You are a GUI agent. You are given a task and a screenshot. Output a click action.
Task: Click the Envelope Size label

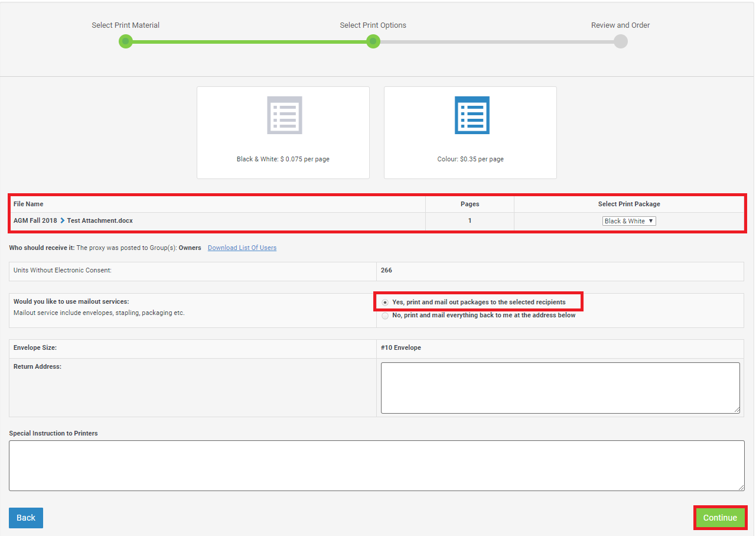click(x=35, y=347)
